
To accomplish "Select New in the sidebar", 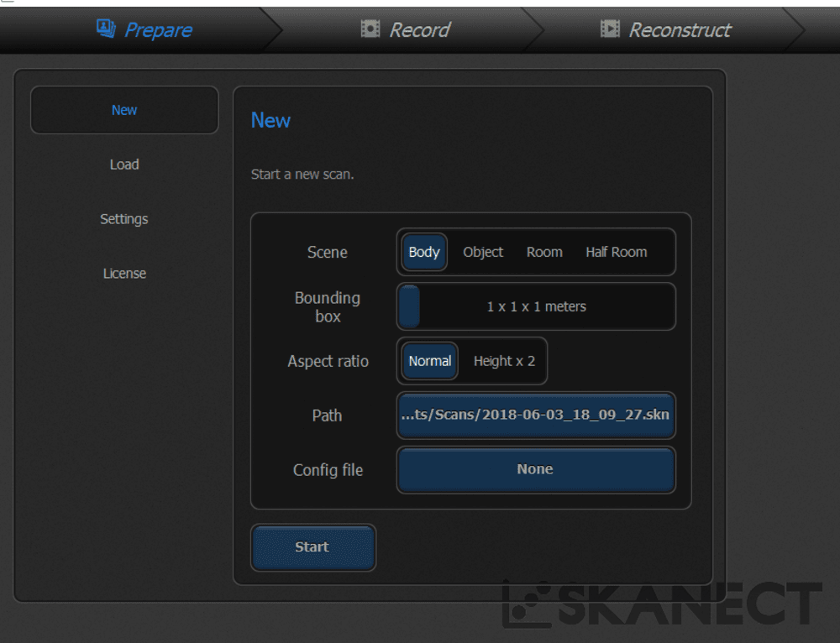I will (124, 110).
